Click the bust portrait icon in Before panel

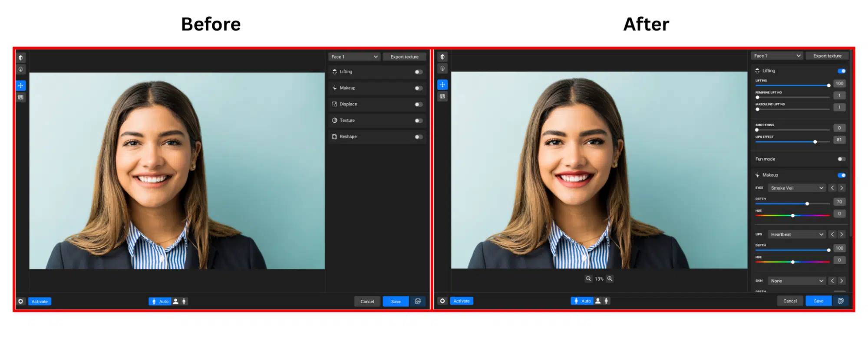176,301
